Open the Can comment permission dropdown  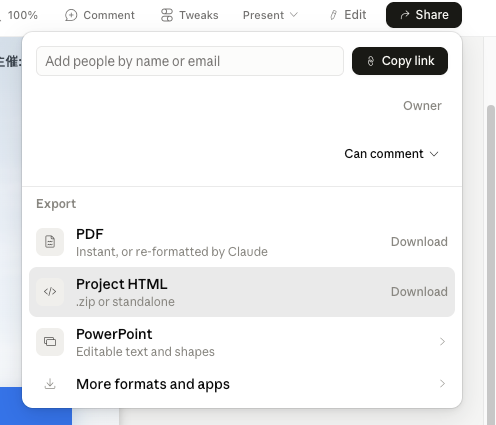click(391, 154)
